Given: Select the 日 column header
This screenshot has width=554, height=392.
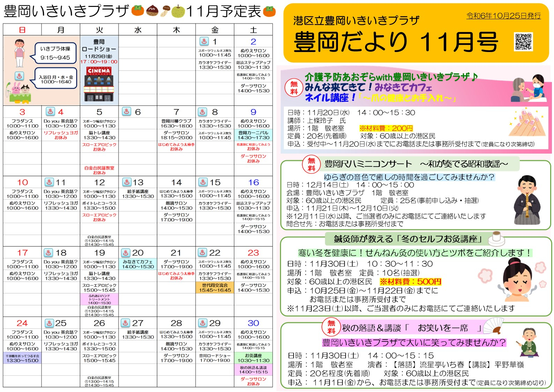Looking at the screenshot, I should (22, 30).
